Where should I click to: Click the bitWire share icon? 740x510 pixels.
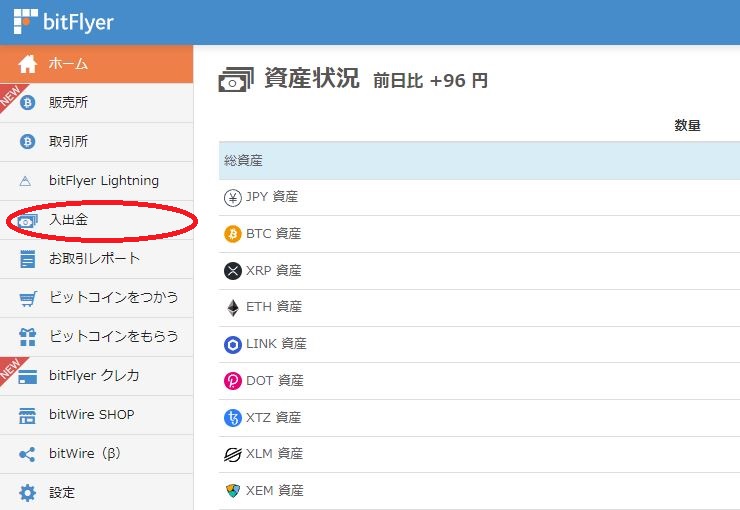pos(27,454)
